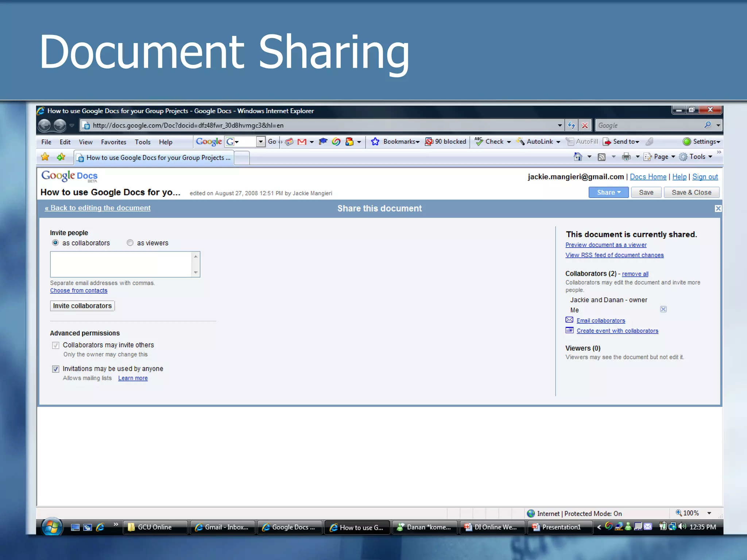Expand the Google toolbar search box dropdown
747x560 pixels.
click(x=260, y=141)
